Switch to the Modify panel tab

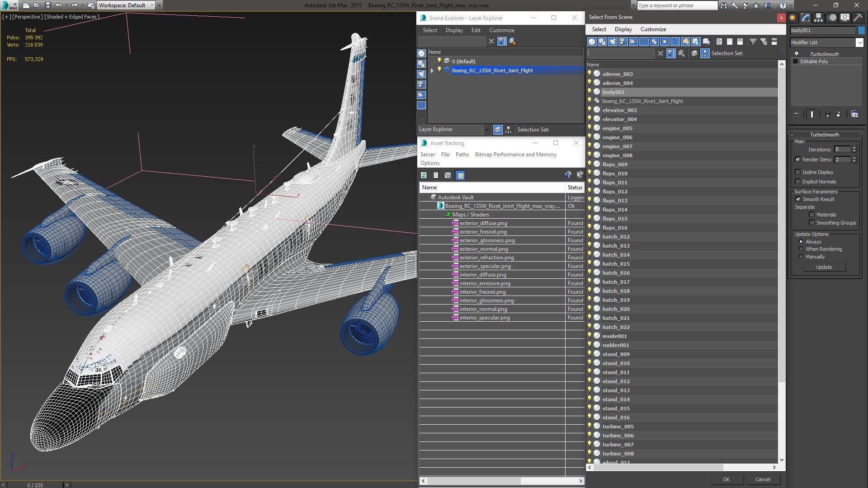pyautogui.click(x=806, y=18)
